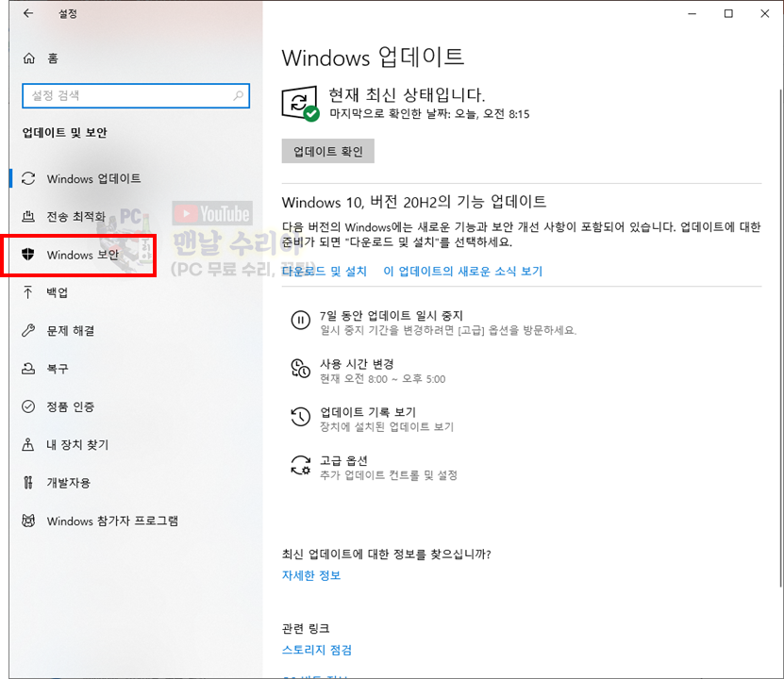This screenshot has width=784, height=679.
Task: Click the 업데이트 확인 button
Action: click(328, 151)
